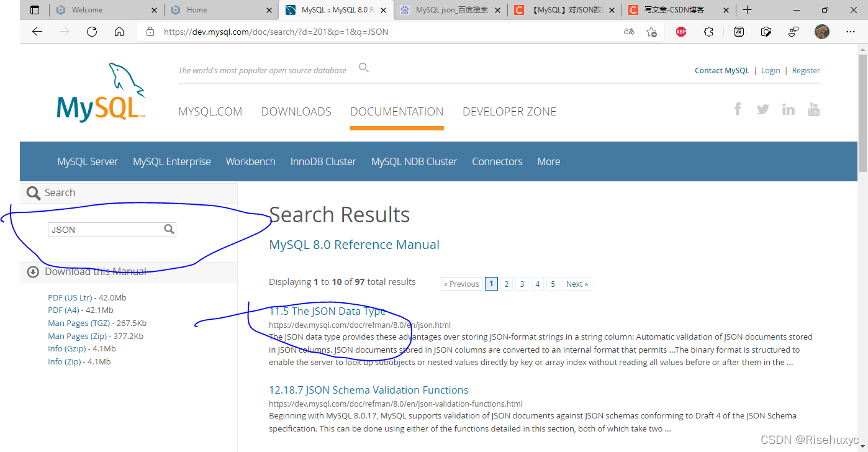Open Workbench in blue menu
This screenshot has height=452, width=868.
point(250,161)
